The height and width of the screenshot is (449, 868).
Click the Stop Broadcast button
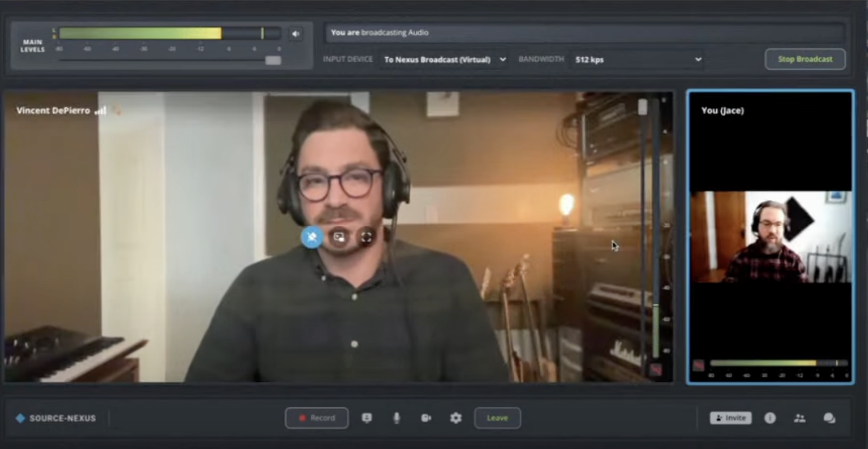tap(805, 59)
